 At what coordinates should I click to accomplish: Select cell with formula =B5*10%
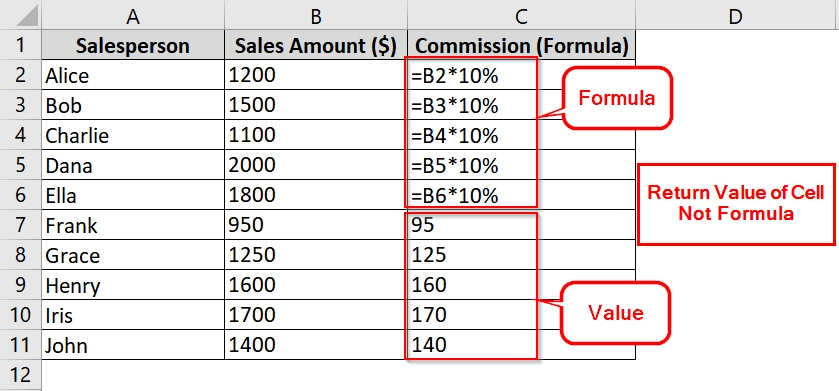[522, 165]
